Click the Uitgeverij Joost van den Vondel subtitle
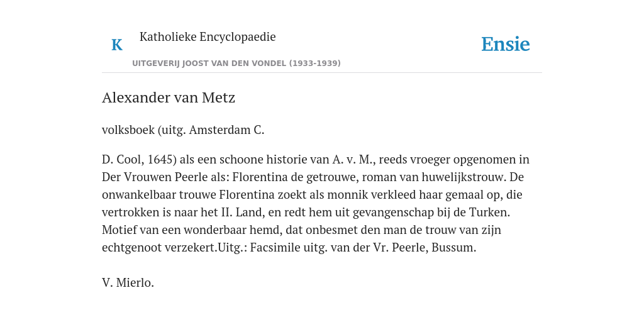 [236, 64]
